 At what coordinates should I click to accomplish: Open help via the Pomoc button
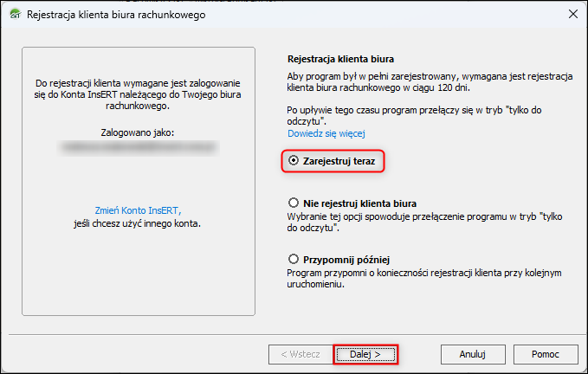[x=546, y=354]
